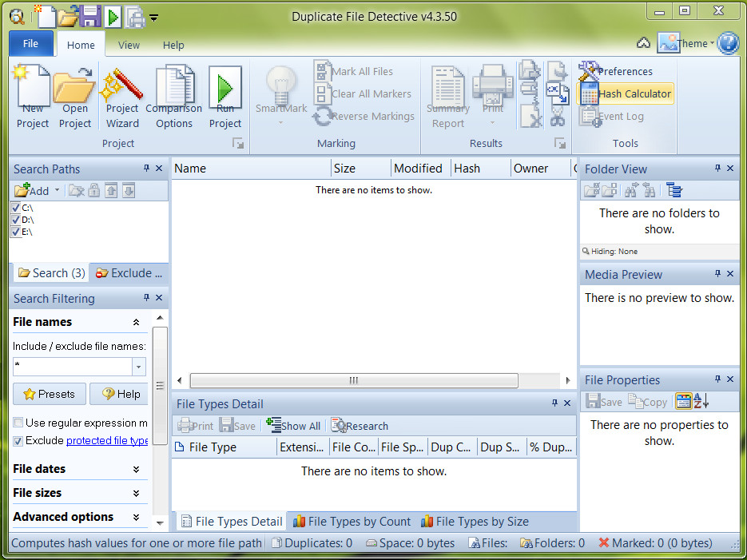Click the move-down arrow icon in Search Paths

tap(129, 190)
